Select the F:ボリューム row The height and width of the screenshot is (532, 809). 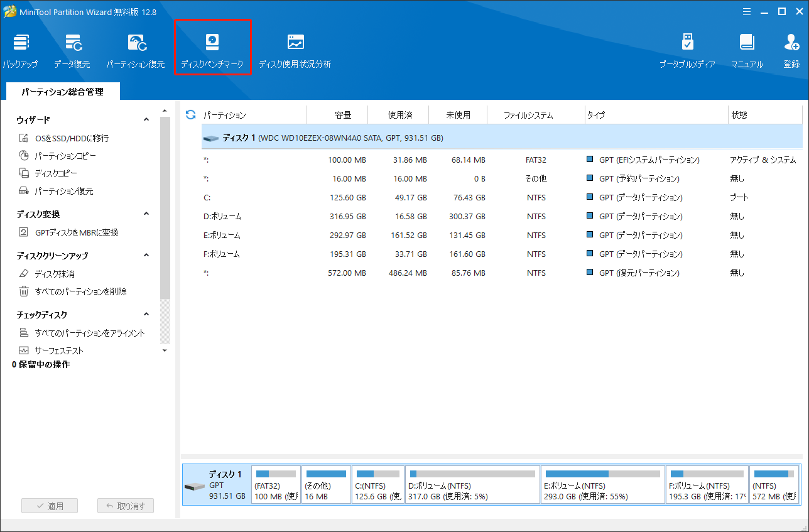502,254
